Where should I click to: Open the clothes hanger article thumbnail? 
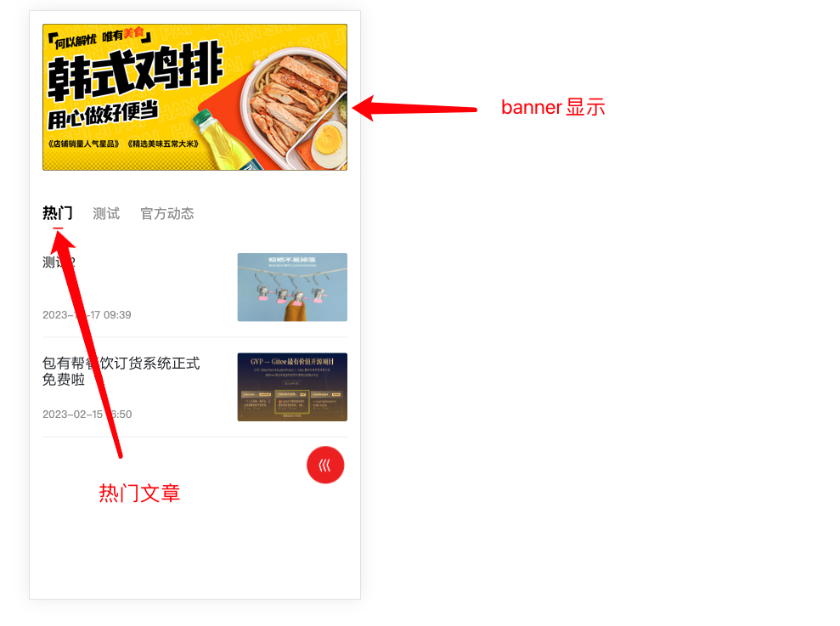click(x=292, y=287)
